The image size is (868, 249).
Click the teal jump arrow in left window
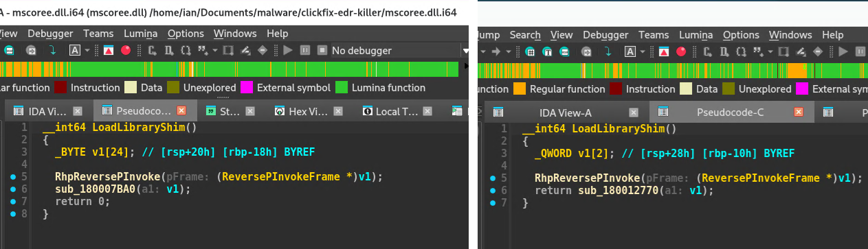[x=53, y=50]
